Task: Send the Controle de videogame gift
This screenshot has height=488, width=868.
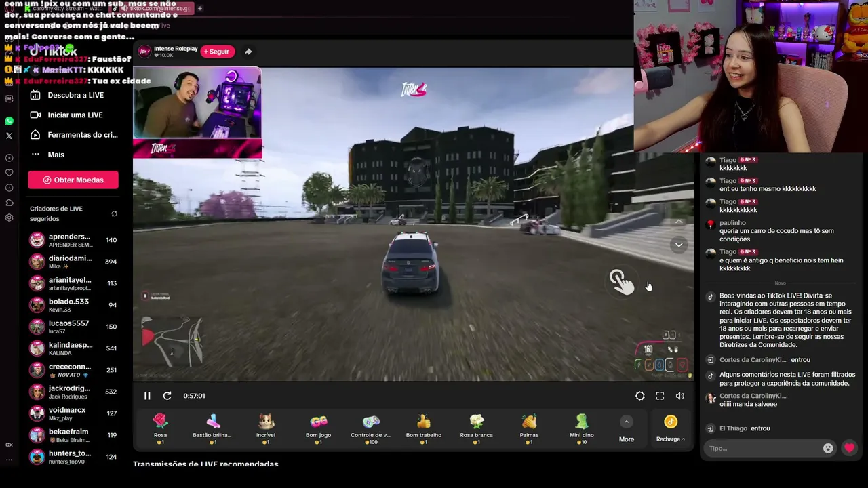Action: 370,429
